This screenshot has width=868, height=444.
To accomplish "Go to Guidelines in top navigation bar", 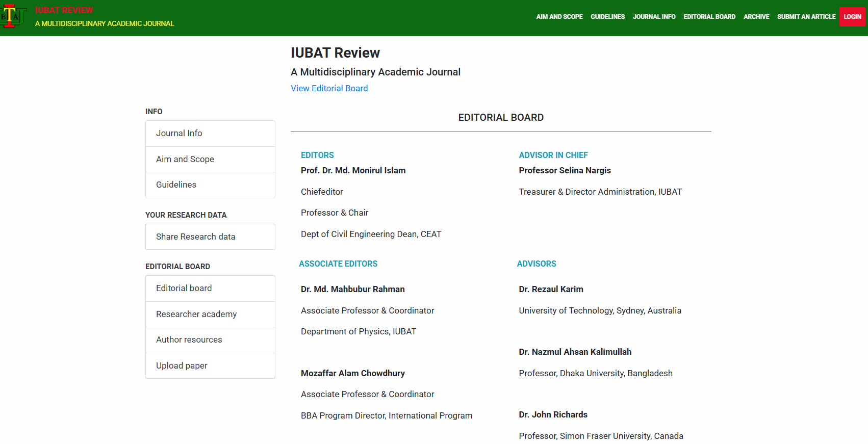I will pos(607,17).
